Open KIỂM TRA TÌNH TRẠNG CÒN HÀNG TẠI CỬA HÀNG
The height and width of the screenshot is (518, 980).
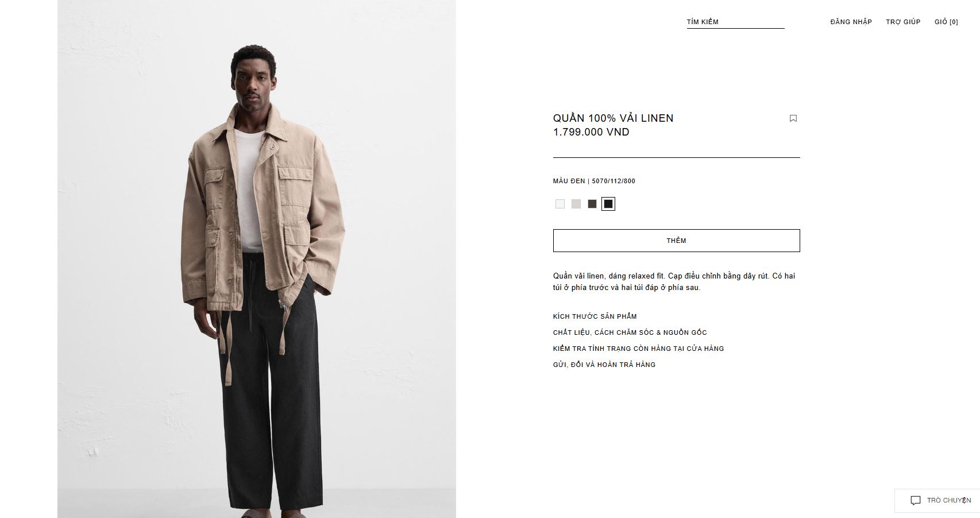pos(638,349)
